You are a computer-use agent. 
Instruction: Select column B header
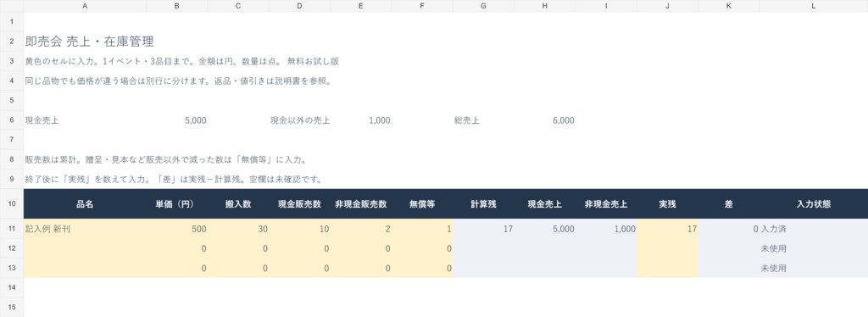pyautogui.click(x=176, y=6)
